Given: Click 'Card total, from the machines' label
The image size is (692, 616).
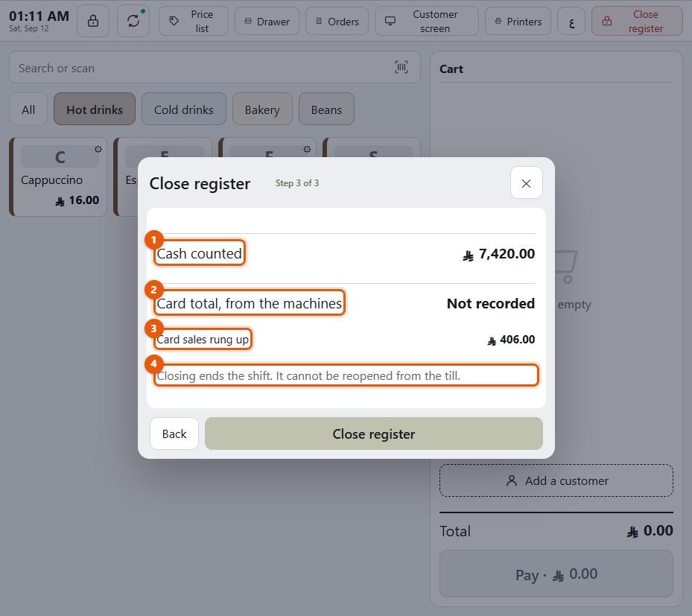Looking at the screenshot, I should (x=249, y=303).
